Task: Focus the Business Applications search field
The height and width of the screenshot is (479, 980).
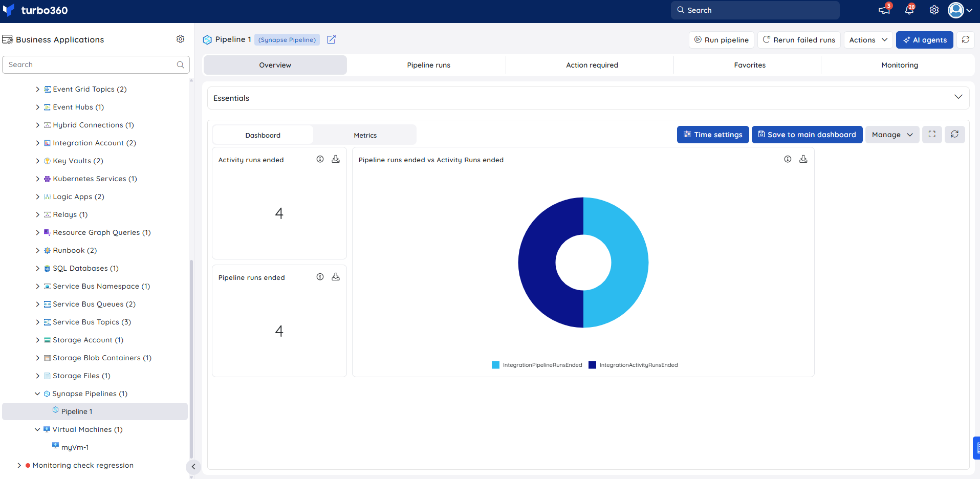Action: point(96,64)
